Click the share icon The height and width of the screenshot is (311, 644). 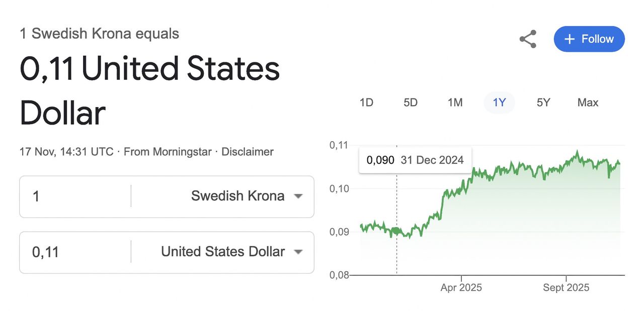tap(528, 39)
